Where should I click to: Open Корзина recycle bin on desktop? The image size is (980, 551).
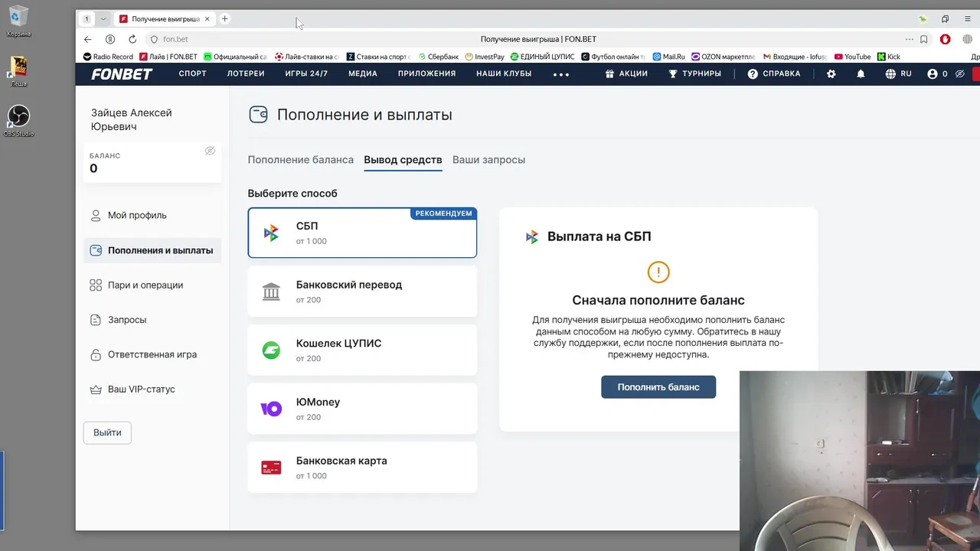point(18,21)
